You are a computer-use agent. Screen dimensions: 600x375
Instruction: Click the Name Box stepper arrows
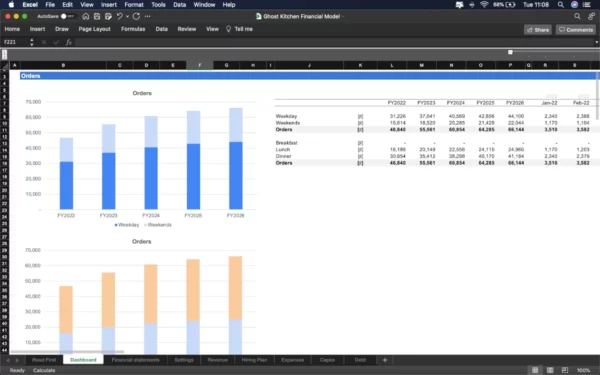[x=32, y=42]
